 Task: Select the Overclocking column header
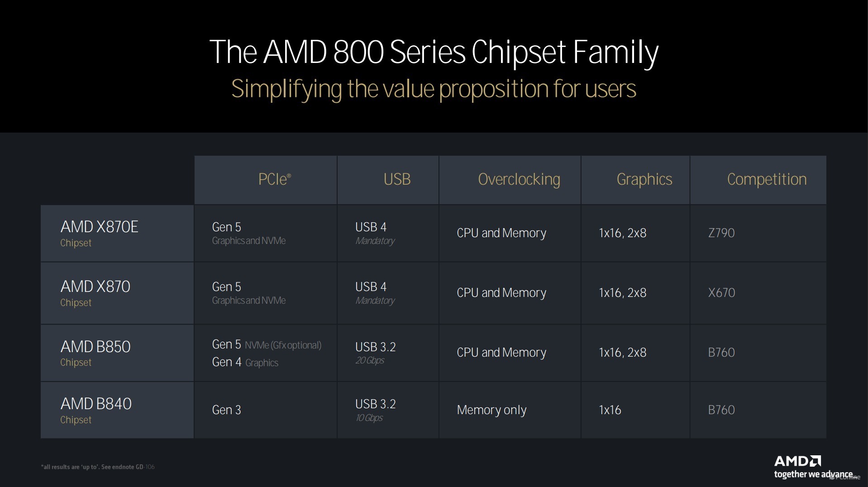point(519,179)
